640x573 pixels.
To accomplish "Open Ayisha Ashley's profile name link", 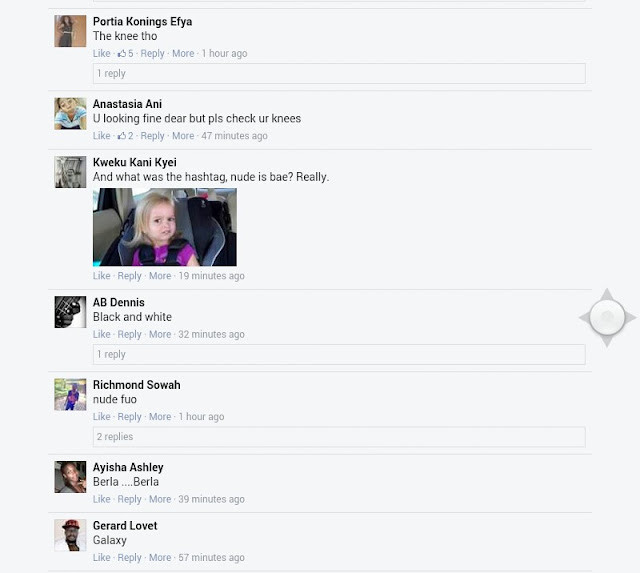I will pyautogui.click(x=128, y=467).
